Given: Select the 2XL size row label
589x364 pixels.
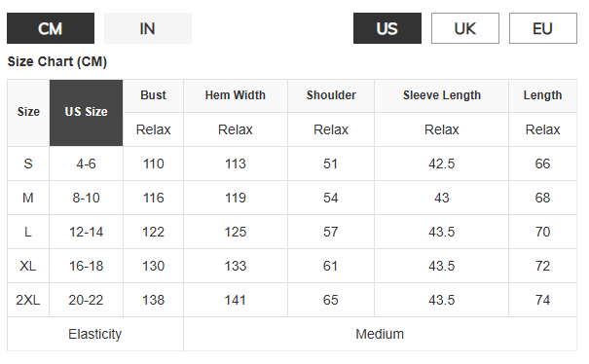Looking at the screenshot, I should pos(28,300).
